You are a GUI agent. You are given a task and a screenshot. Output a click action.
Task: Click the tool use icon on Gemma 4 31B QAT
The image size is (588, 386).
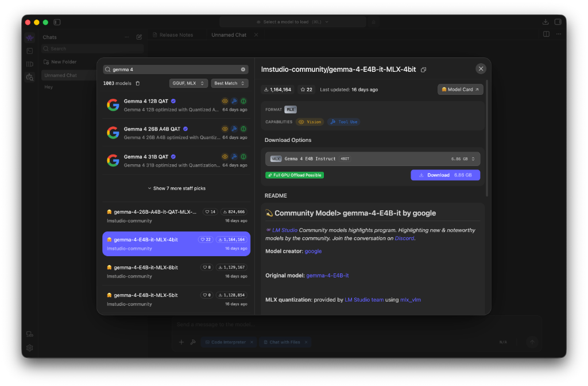(234, 157)
